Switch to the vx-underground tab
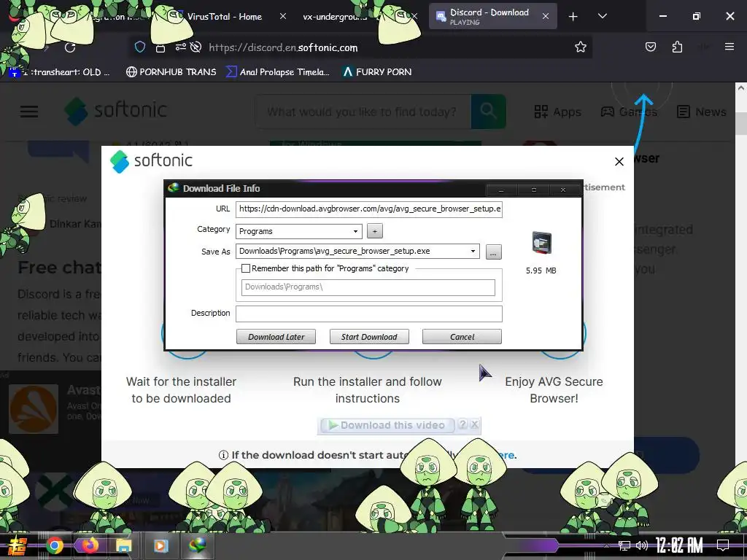Screen dimensions: 747x560 click(335, 17)
